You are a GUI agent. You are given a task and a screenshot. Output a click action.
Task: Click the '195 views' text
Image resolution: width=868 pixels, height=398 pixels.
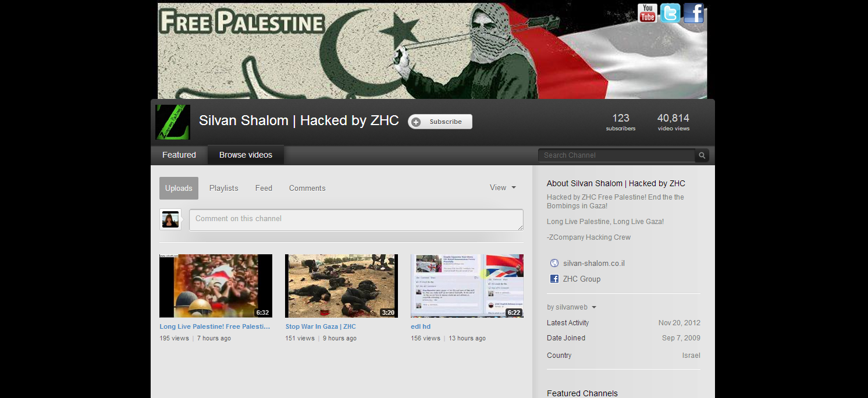174,338
